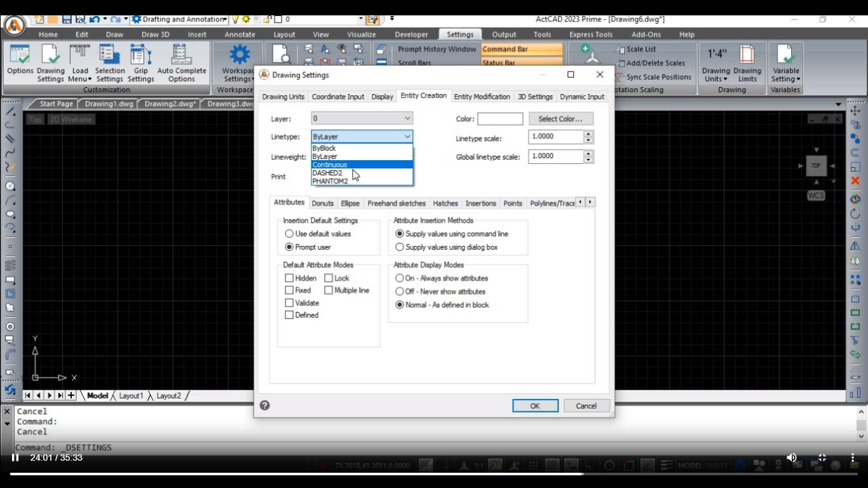
Task: Choose PHANTOM2 from the Linetype list
Action: 362,181
